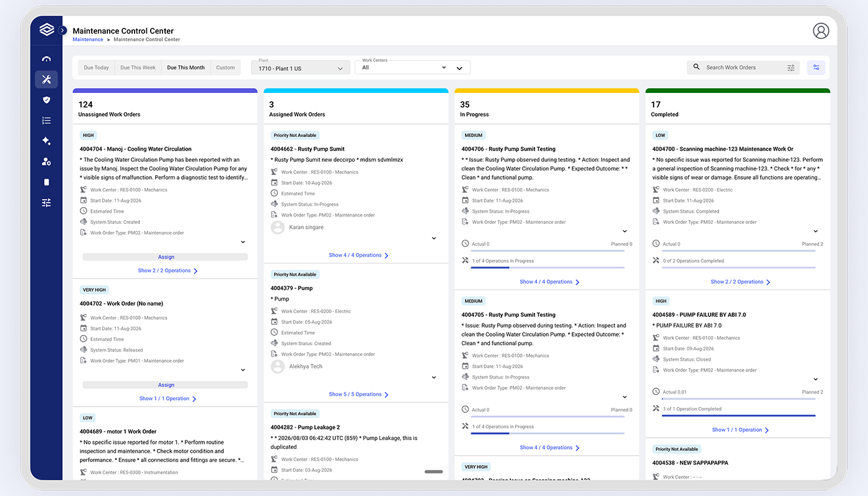Show 4 / 4 Operations for order 4004662

tap(359, 255)
